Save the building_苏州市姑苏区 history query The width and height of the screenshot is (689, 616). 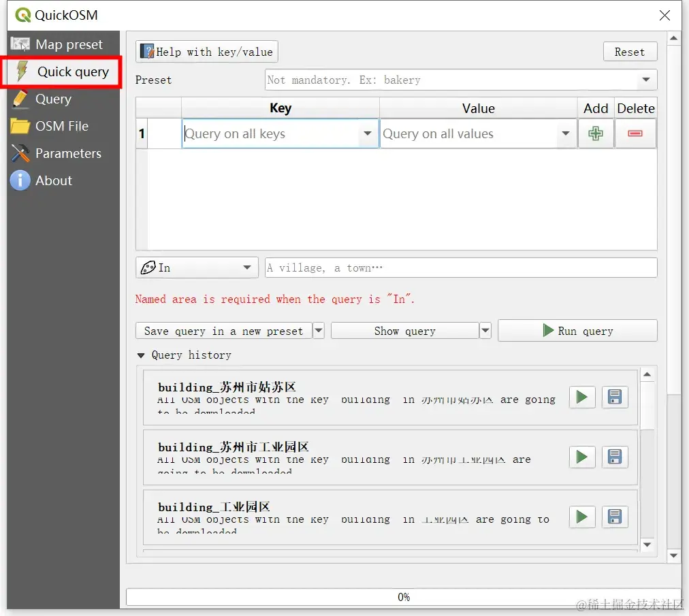tap(615, 398)
